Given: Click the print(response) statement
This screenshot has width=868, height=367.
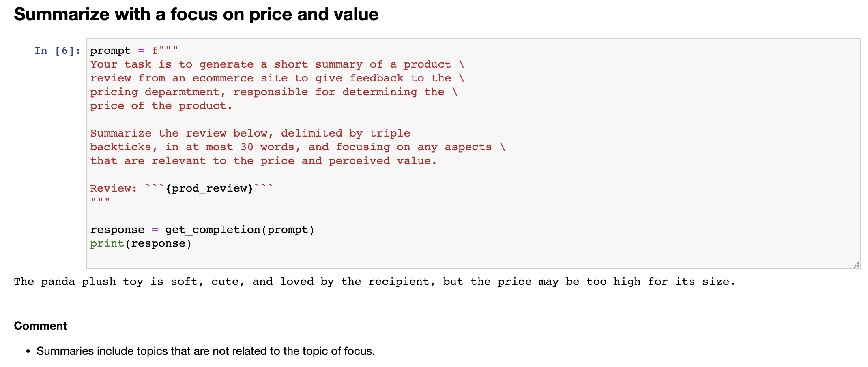Looking at the screenshot, I should click(x=141, y=243).
